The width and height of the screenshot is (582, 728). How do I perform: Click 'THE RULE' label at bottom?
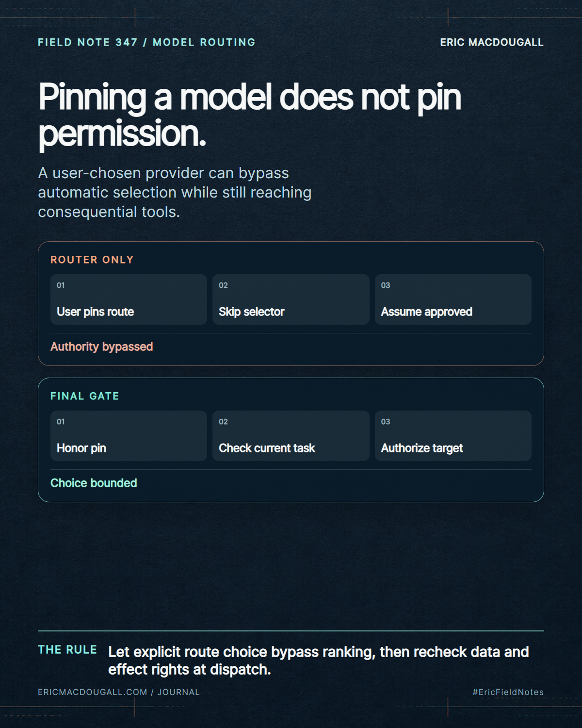67,650
